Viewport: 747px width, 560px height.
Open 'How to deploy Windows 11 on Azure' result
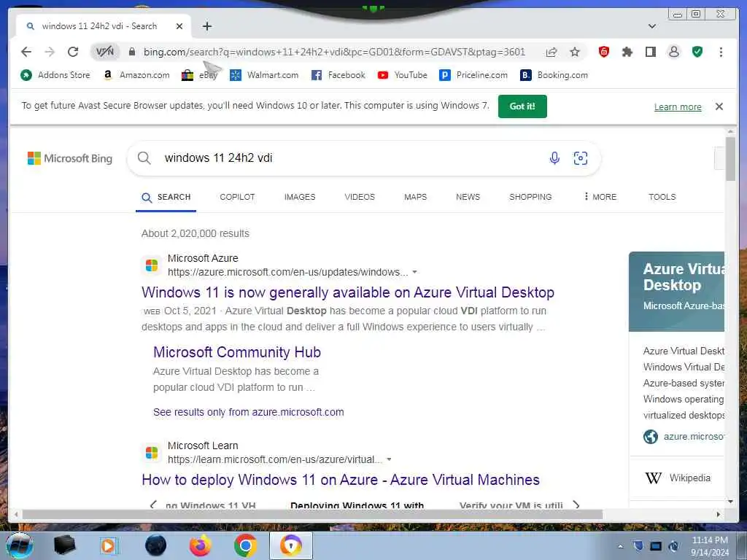(x=341, y=480)
